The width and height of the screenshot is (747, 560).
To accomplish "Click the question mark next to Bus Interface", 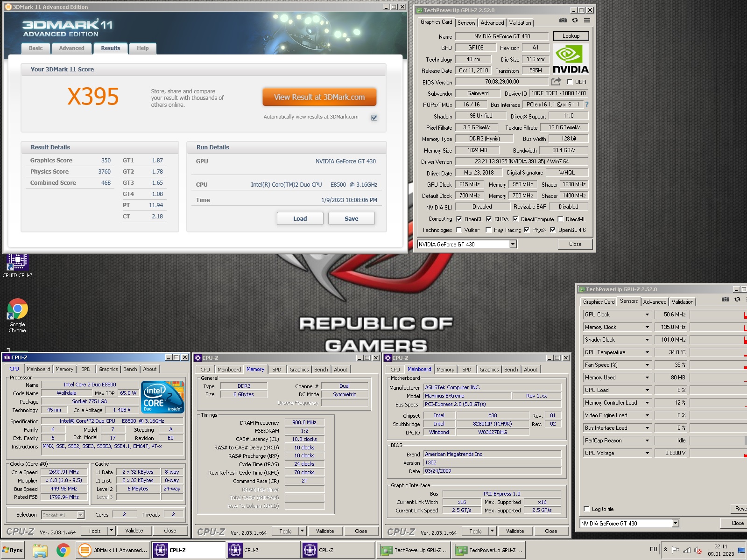I will click(587, 105).
